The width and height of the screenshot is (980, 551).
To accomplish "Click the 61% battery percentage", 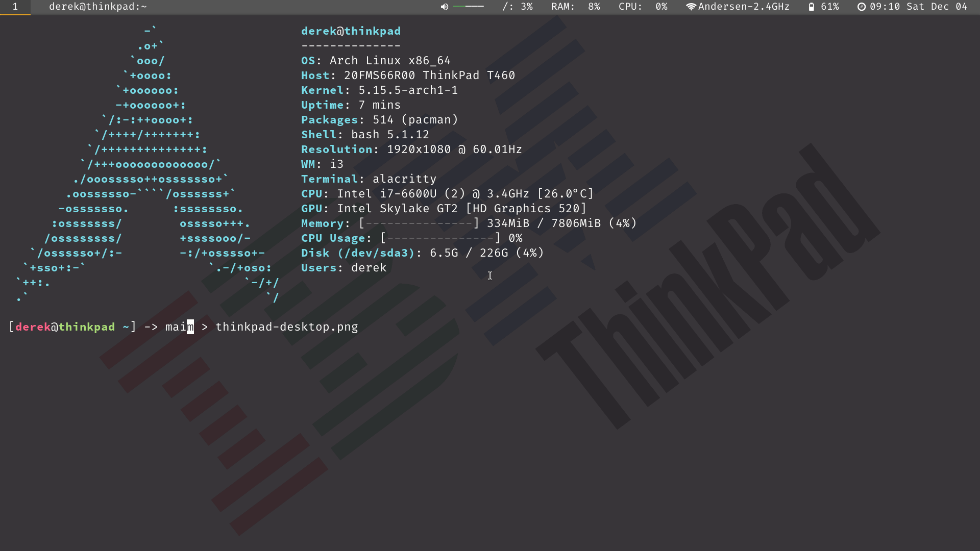I will [x=830, y=7].
